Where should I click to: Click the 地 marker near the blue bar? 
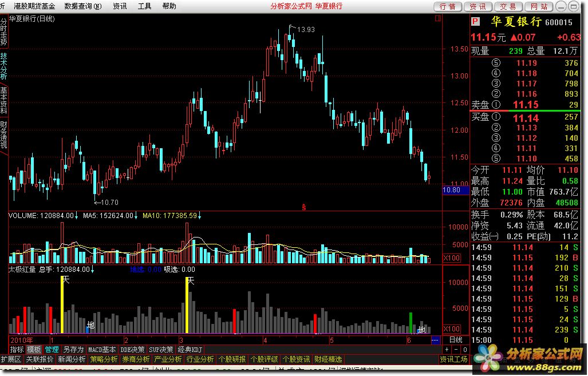pyautogui.click(x=91, y=324)
